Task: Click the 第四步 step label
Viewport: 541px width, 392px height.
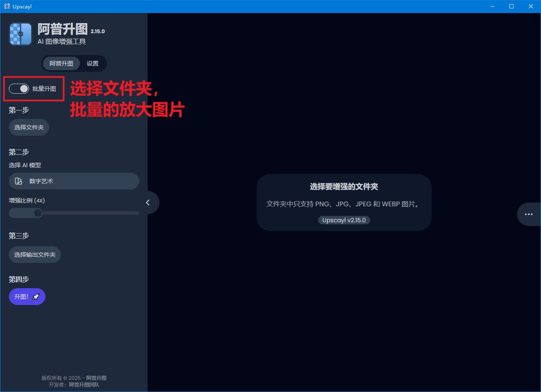Action: point(19,279)
